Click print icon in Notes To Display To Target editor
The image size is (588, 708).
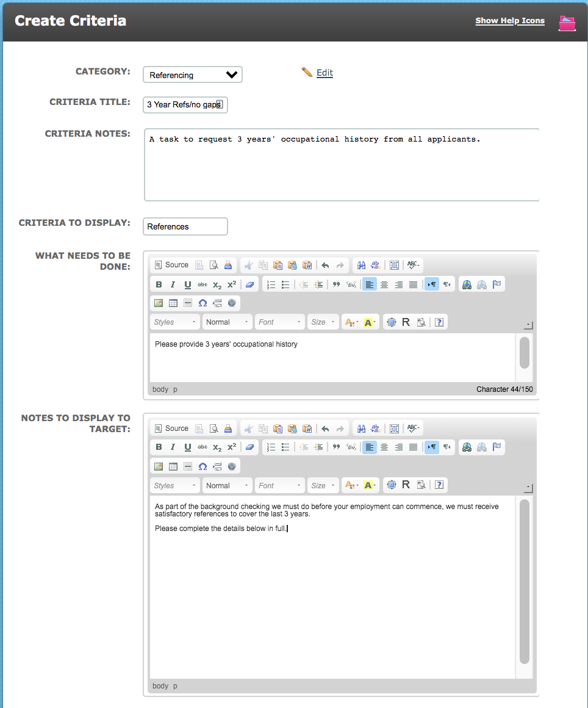pyautogui.click(x=228, y=428)
